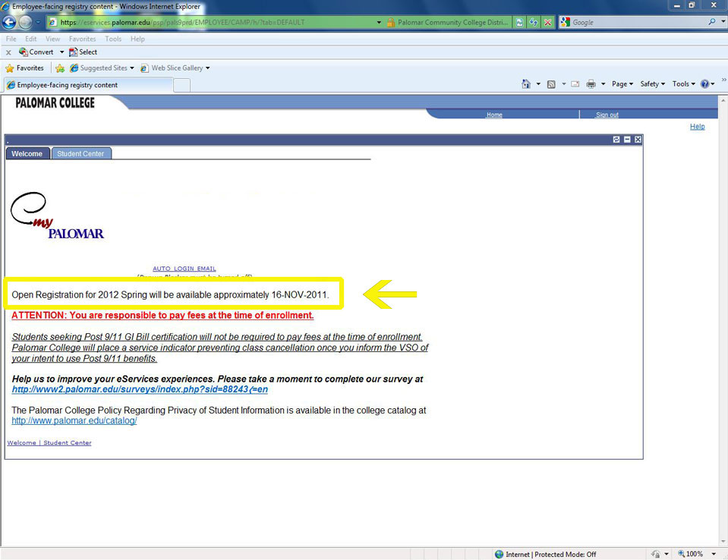The image size is (728, 560).
Task: Click the browser Back arrow button
Action: (9, 22)
